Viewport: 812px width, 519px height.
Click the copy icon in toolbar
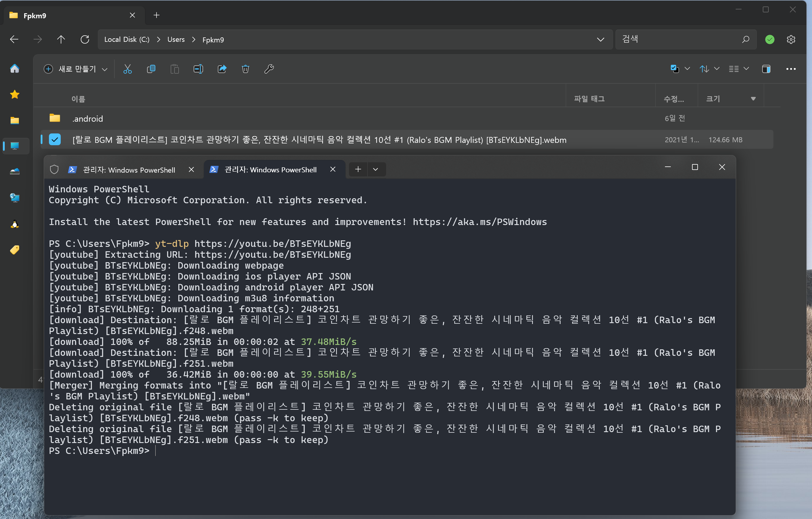[x=151, y=69]
